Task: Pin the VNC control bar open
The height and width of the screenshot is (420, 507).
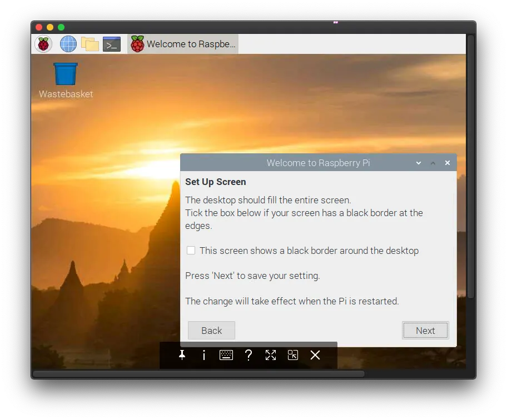Action: [182, 355]
